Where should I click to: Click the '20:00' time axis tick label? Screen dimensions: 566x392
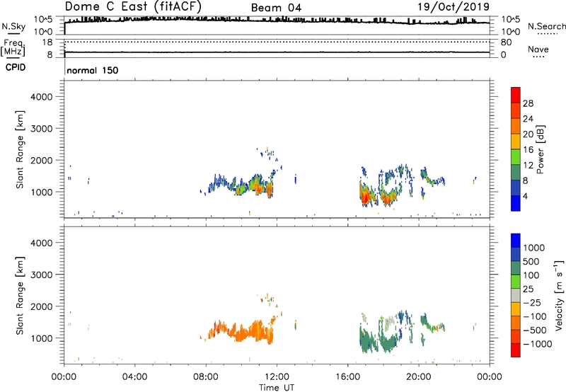pyautogui.click(x=418, y=377)
